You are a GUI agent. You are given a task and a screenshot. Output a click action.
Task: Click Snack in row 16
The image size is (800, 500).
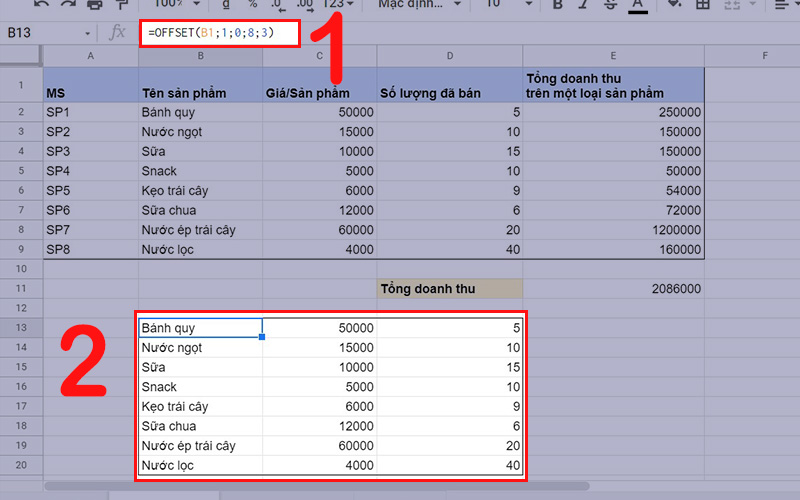tap(201, 387)
